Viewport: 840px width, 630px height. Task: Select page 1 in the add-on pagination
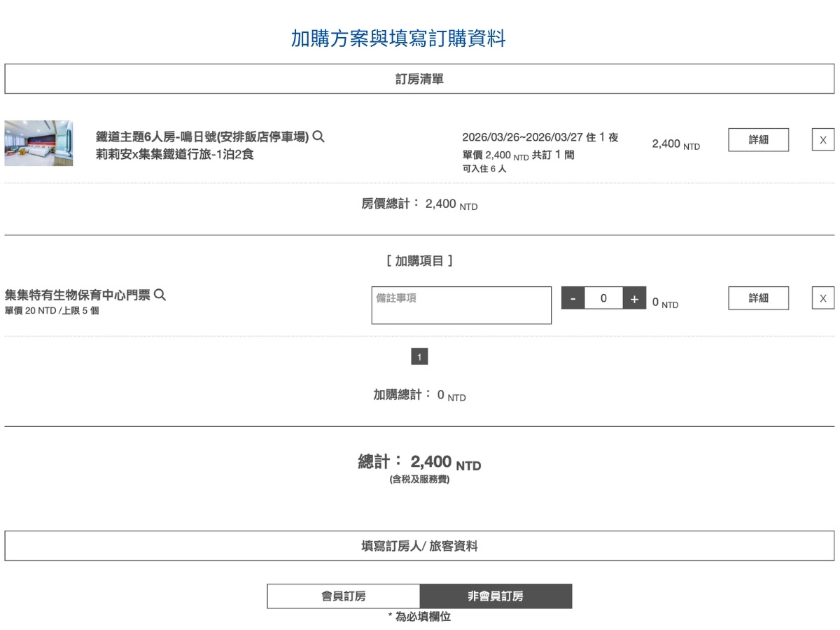419,357
